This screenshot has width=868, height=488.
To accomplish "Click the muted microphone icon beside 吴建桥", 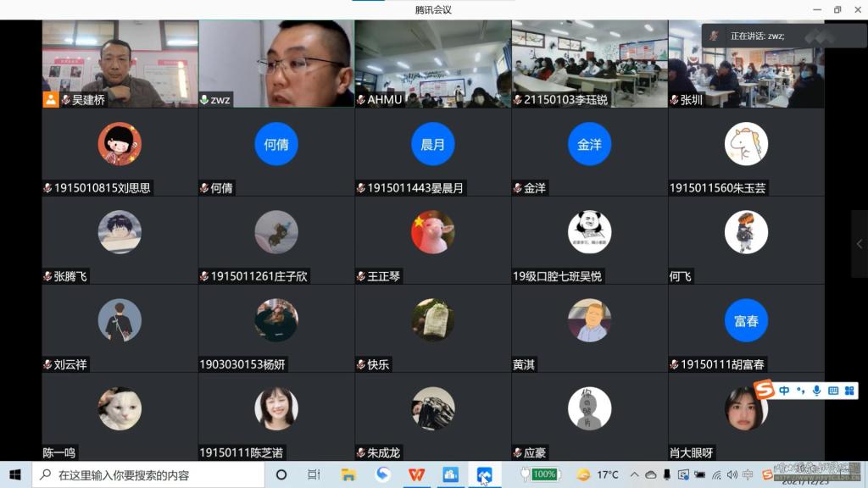I will pyautogui.click(x=65, y=100).
